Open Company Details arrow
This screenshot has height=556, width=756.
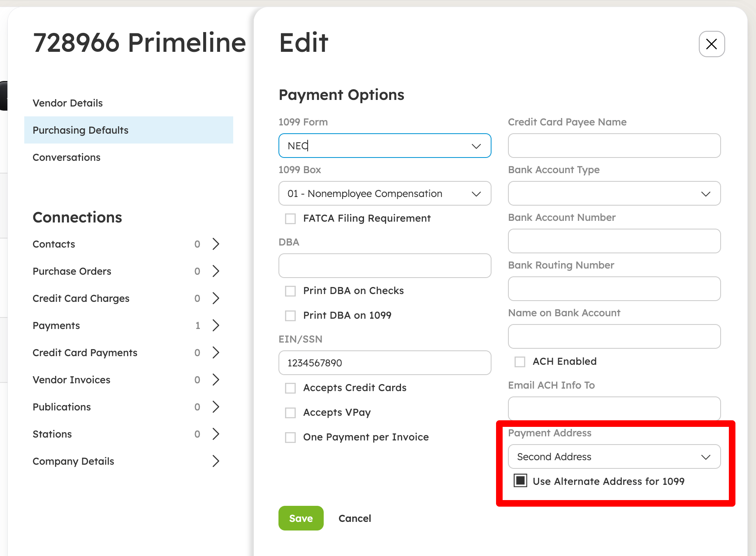click(216, 461)
